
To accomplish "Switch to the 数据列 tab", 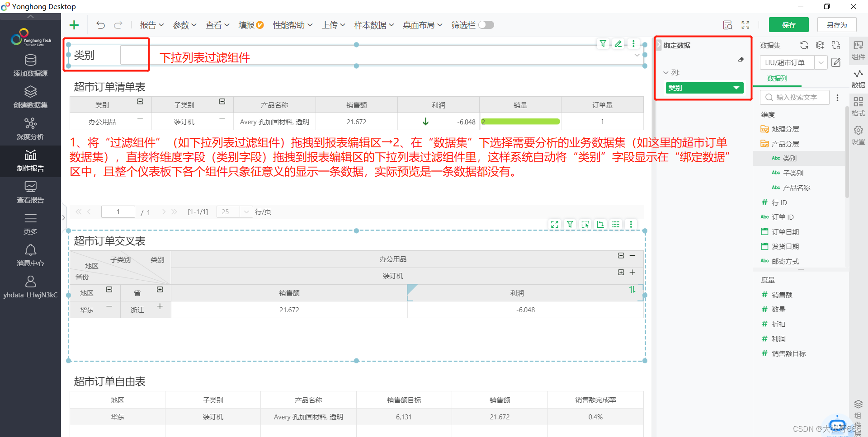I will [777, 78].
